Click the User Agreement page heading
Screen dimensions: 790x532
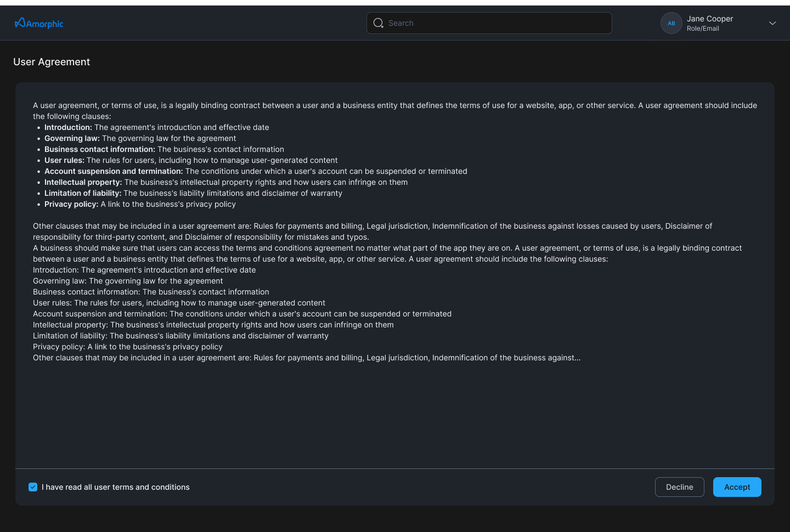tap(52, 62)
